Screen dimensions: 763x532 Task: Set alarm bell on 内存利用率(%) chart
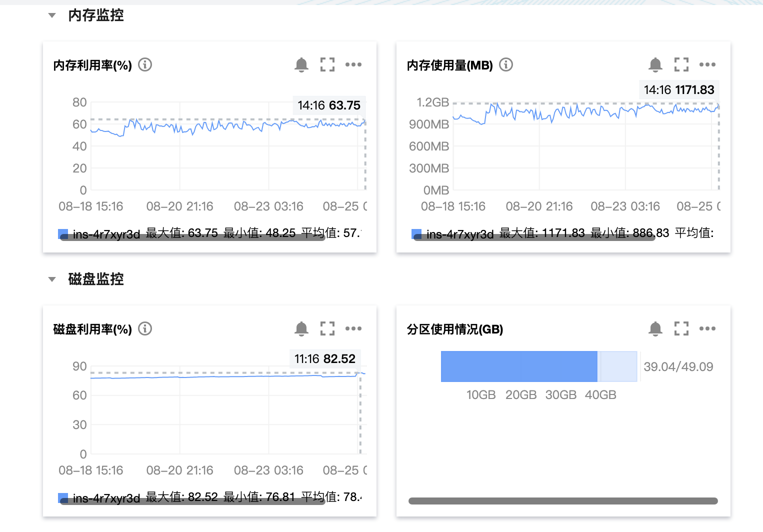[x=301, y=64]
